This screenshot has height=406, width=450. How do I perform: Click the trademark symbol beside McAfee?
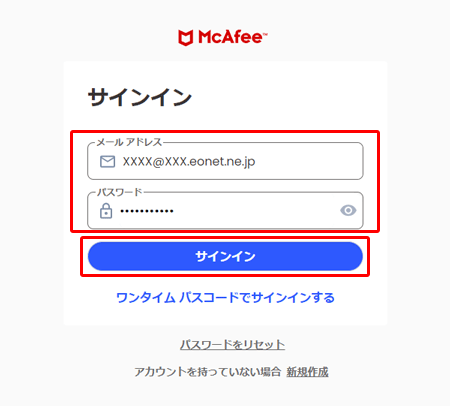[265, 33]
